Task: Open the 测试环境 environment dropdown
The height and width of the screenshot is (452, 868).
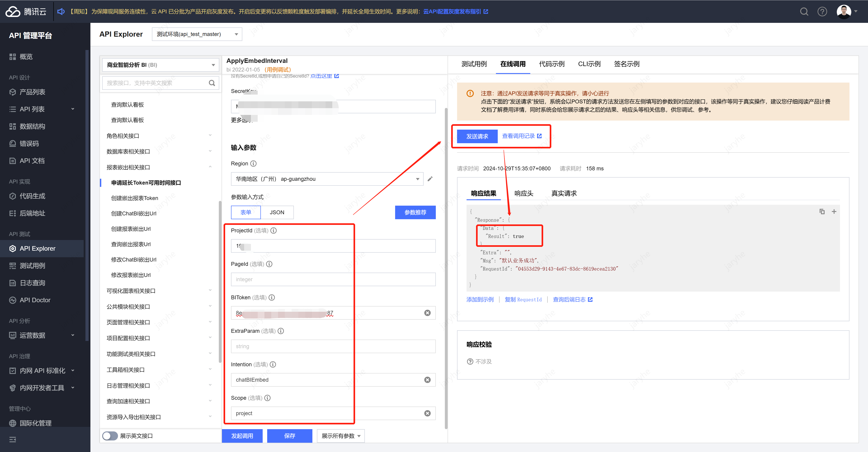Action: click(197, 34)
